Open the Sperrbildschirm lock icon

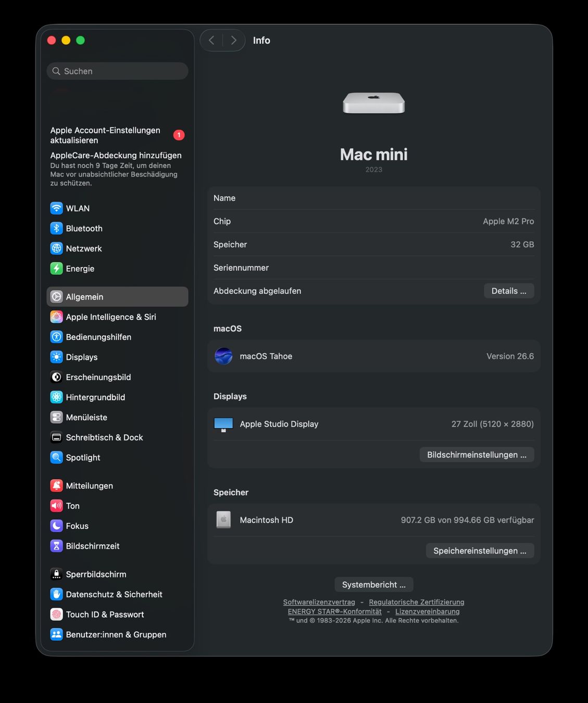pos(56,574)
